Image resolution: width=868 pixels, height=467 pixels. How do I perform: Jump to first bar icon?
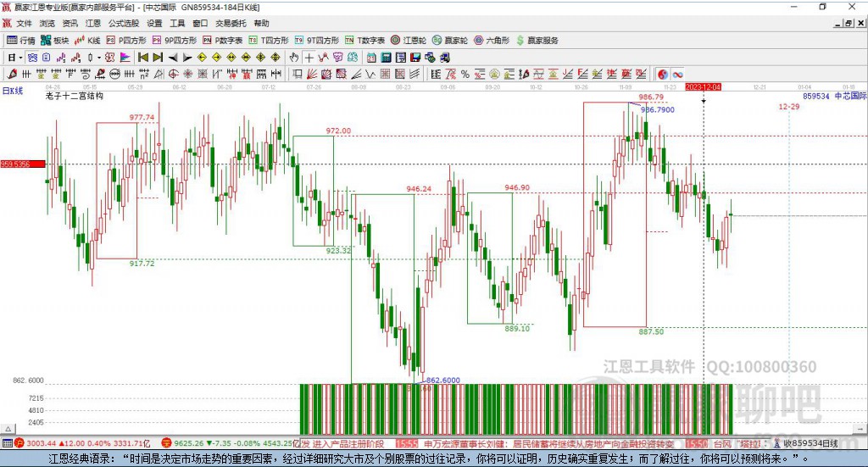pos(142,58)
